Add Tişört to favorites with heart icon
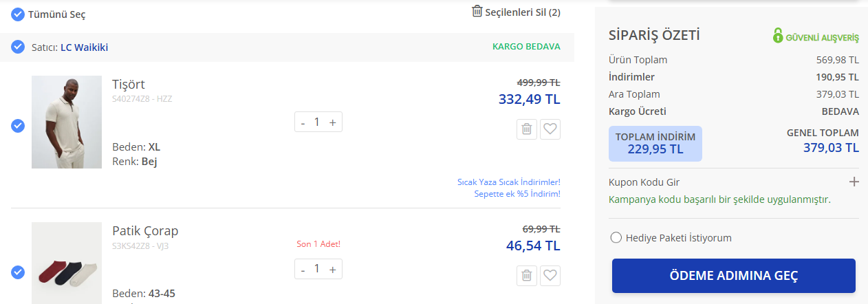868x304 pixels. click(550, 129)
